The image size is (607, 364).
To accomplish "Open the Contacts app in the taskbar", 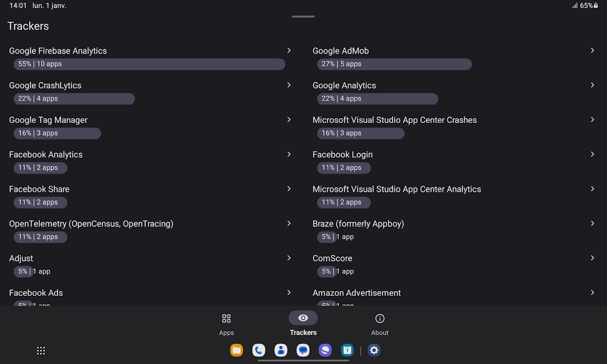I will [281, 350].
